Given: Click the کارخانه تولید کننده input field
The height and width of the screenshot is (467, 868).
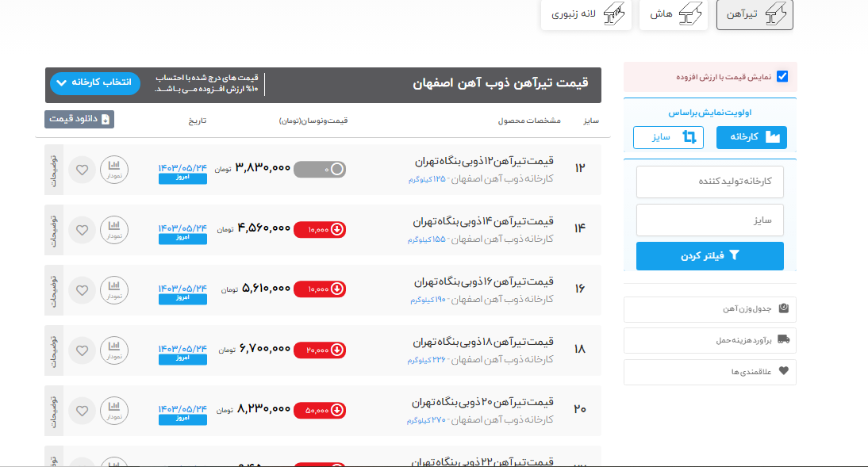Looking at the screenshot, I should [x=710, y=182].
